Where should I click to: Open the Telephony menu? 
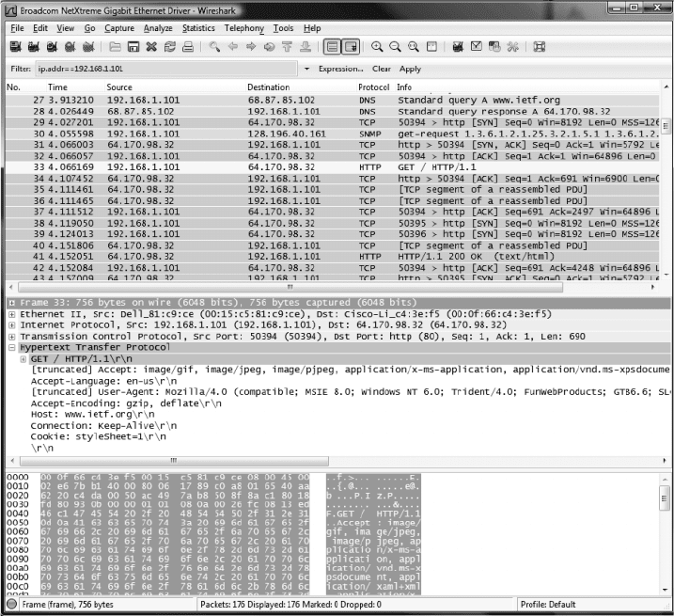tap(243, 28)
